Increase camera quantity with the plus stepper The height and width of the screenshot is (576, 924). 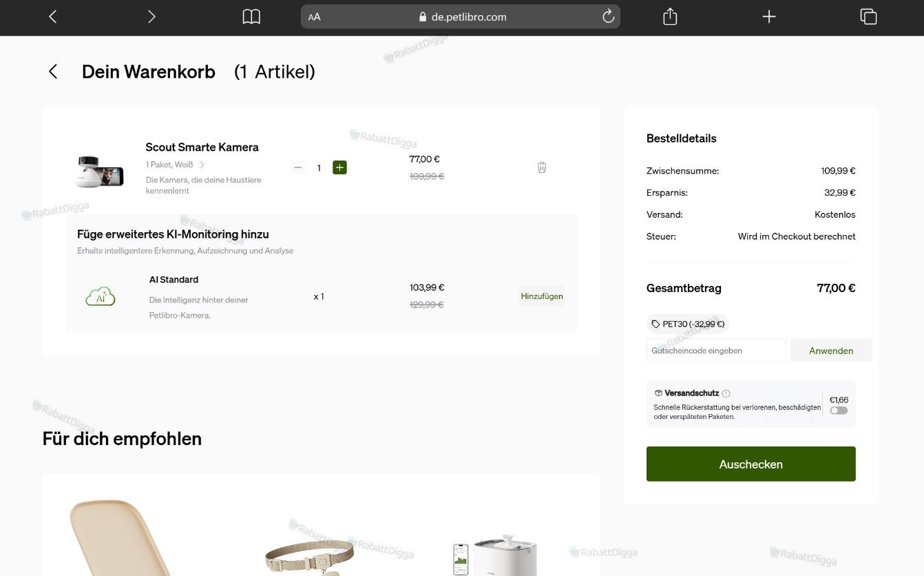tap(339, 167)
